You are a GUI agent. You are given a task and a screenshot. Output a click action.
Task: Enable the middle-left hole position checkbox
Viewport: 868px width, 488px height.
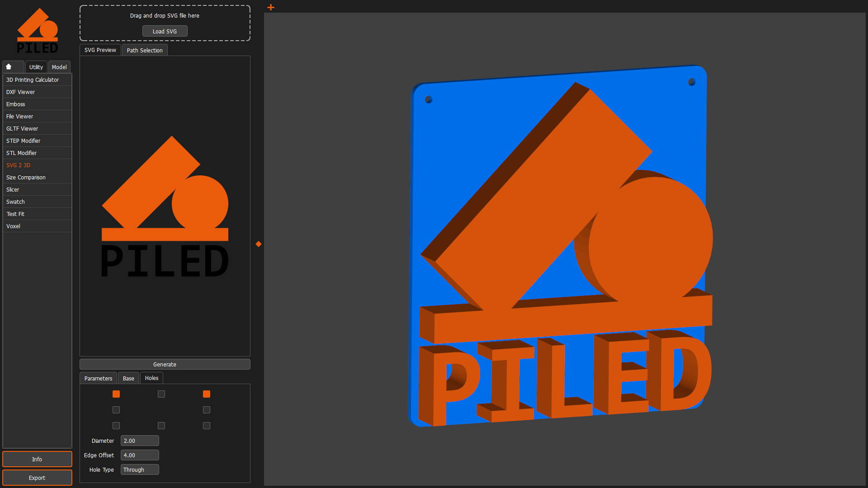tap(116, 410)
